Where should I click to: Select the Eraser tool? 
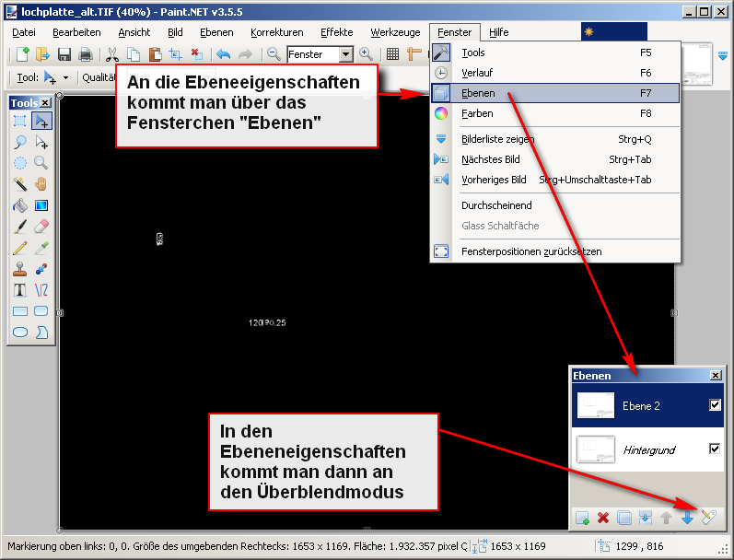point(41,227)
